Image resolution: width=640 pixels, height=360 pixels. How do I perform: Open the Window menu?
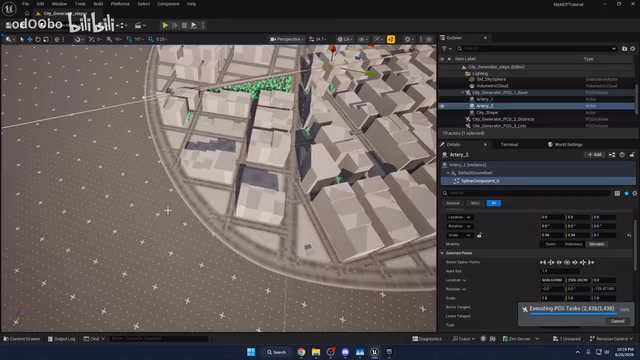coord(59,4)
